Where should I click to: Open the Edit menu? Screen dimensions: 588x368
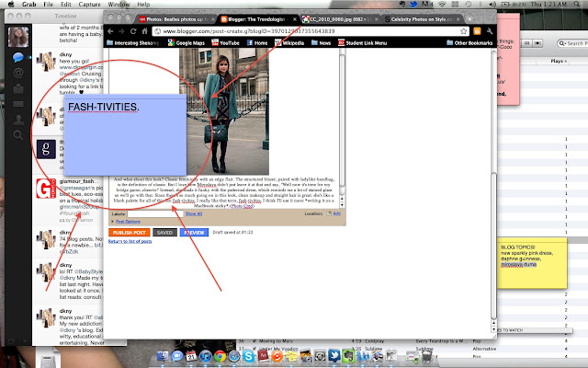[x=66, y=4]
